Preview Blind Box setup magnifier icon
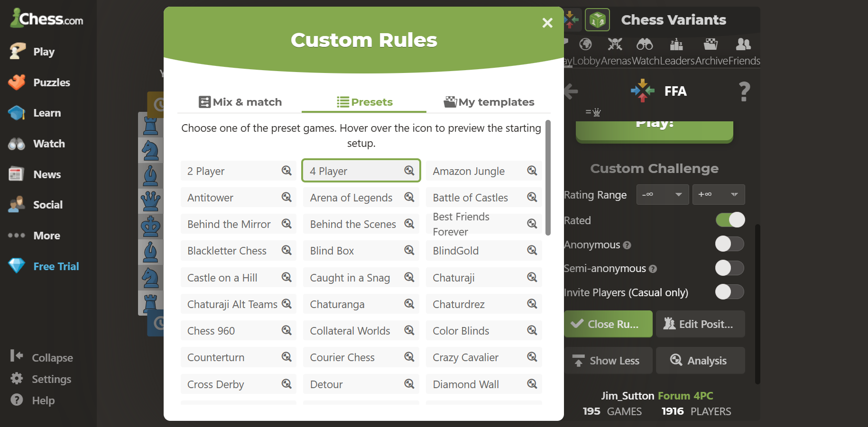868x427 pixels. pos(409,250)
